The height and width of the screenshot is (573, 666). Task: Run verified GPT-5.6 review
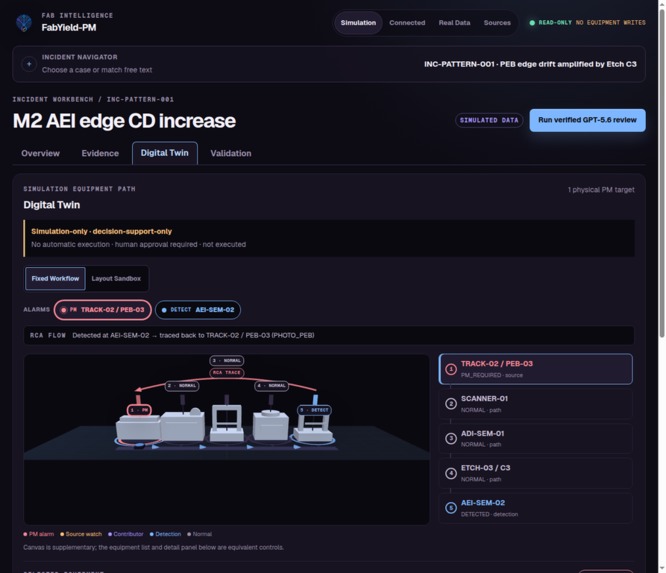click(587, 120)
